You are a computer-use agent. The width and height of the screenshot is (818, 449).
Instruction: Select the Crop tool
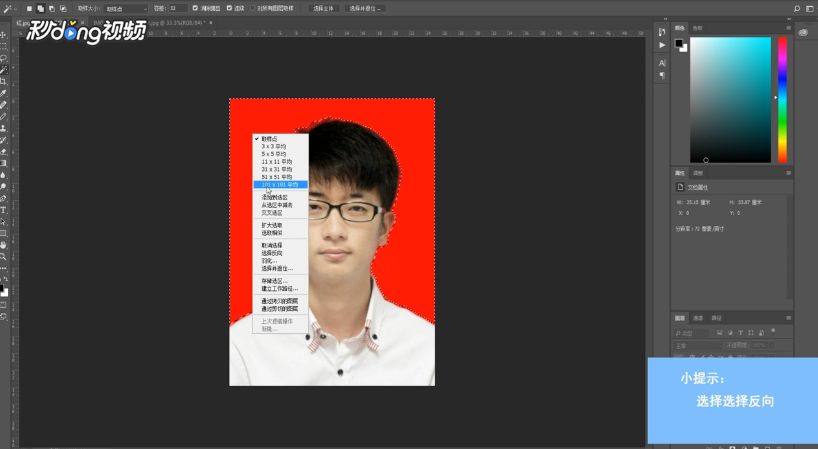(x=4, y=81)
